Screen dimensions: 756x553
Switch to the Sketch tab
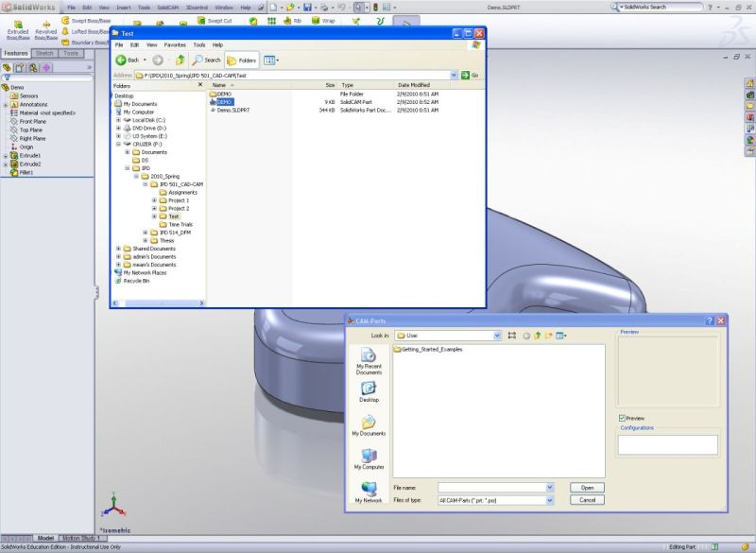(43, 54)
